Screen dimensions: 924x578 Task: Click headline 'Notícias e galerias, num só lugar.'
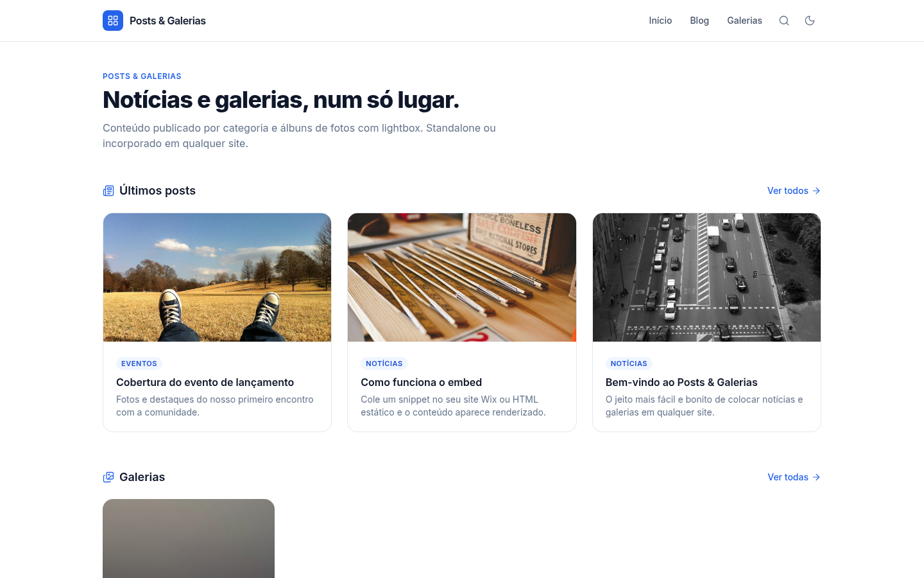(281, 100)
